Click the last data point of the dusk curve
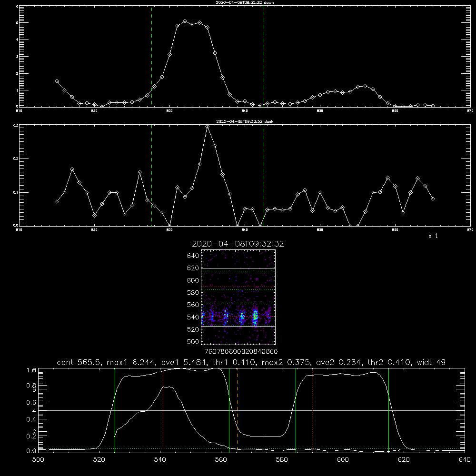Screen dimensions: 476x476 pos(433,198)
